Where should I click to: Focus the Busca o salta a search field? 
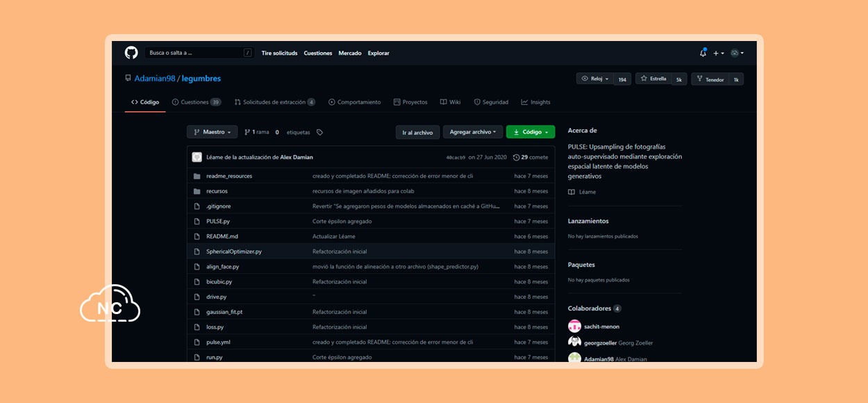point(199,53)
